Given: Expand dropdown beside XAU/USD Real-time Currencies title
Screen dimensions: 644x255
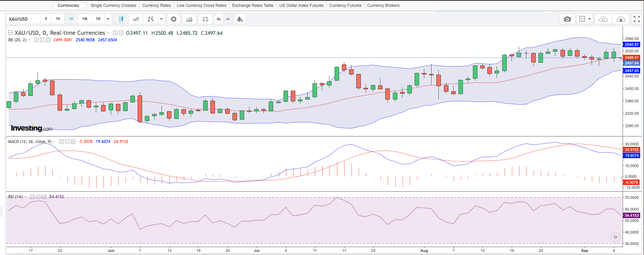Looking at the screenshot, I should point(108,33).
